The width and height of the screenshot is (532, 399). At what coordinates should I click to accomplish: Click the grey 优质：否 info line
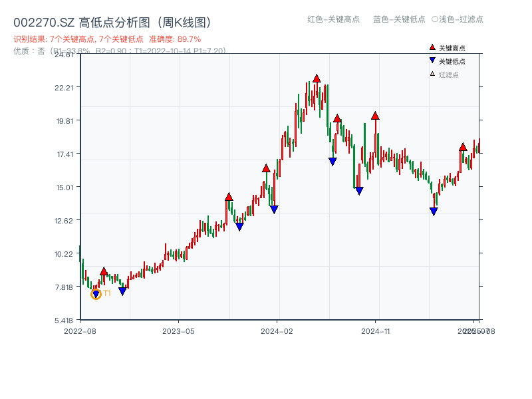(120, 51)
